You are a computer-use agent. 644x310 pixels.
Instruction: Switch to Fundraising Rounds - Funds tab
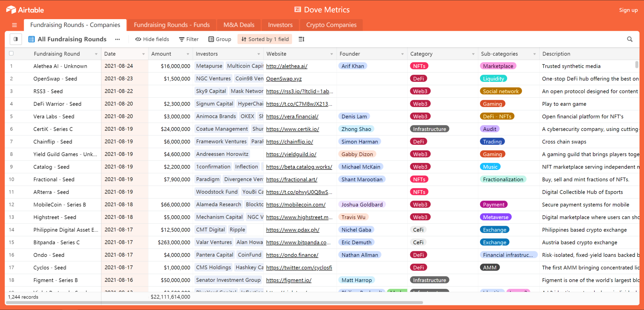[172, 25]
